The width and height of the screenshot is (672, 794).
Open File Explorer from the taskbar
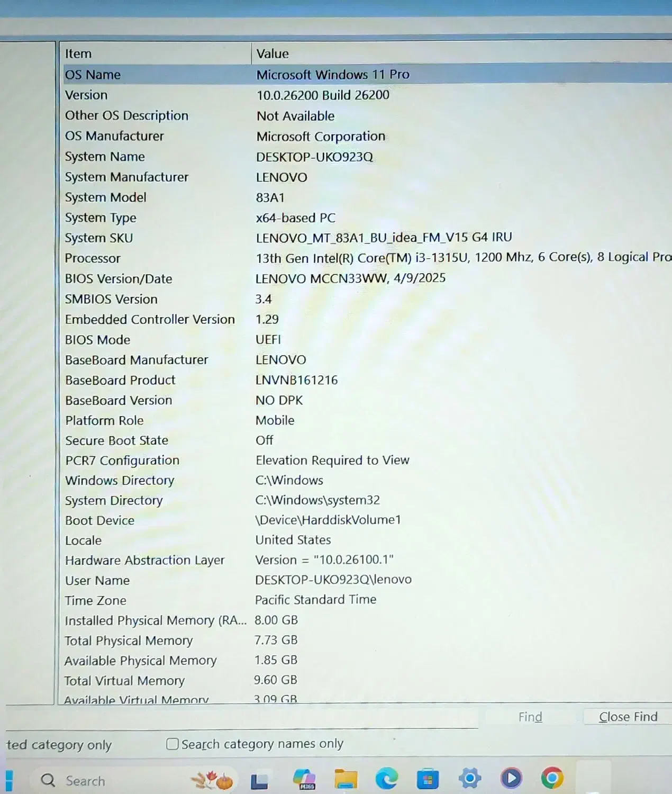click(346, 779)
